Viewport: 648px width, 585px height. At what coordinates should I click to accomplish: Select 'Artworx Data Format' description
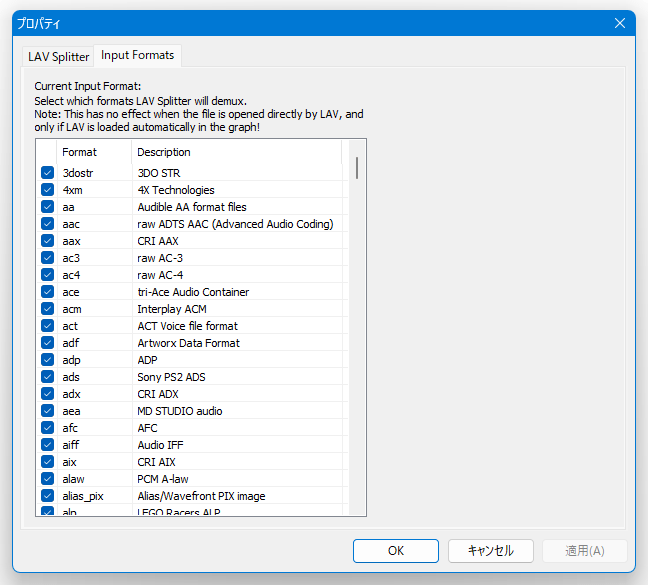point(188,343)
